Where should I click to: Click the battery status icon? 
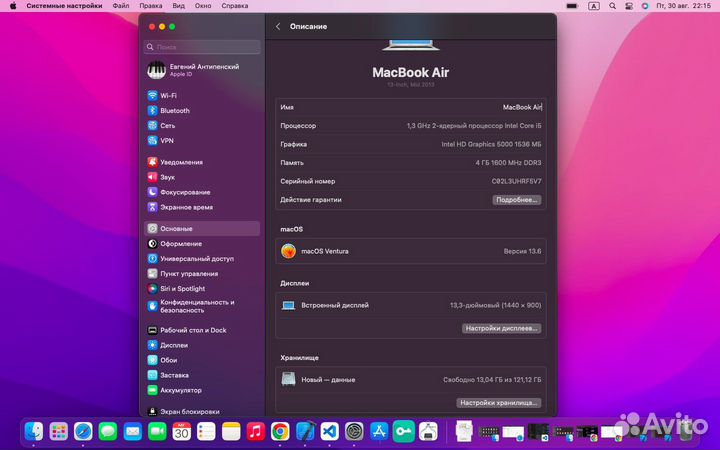click(572, 6)
